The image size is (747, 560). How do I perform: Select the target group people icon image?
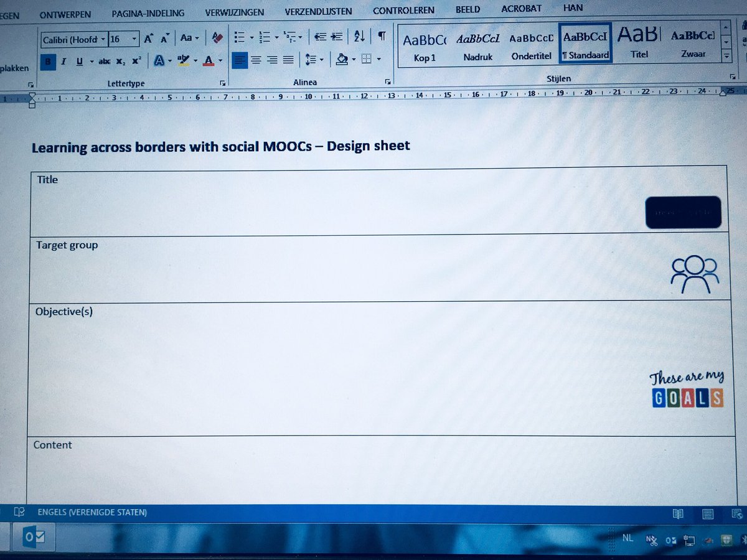(x=695, y=274)
